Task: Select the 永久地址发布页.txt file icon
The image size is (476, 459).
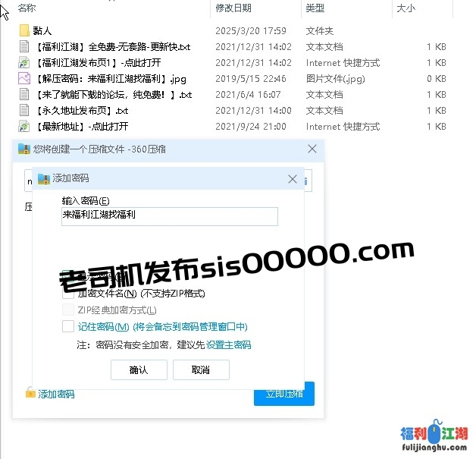Action: (24, 110)
